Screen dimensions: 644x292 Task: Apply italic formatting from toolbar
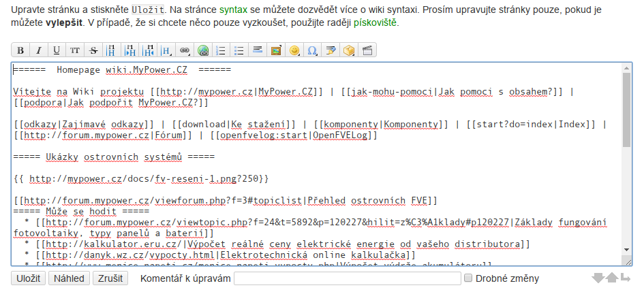[x=39, y=50]
